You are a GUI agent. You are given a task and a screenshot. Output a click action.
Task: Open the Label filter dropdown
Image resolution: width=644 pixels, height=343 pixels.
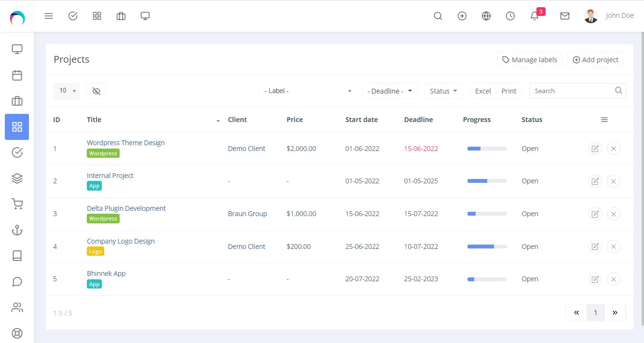click(307, 91)
